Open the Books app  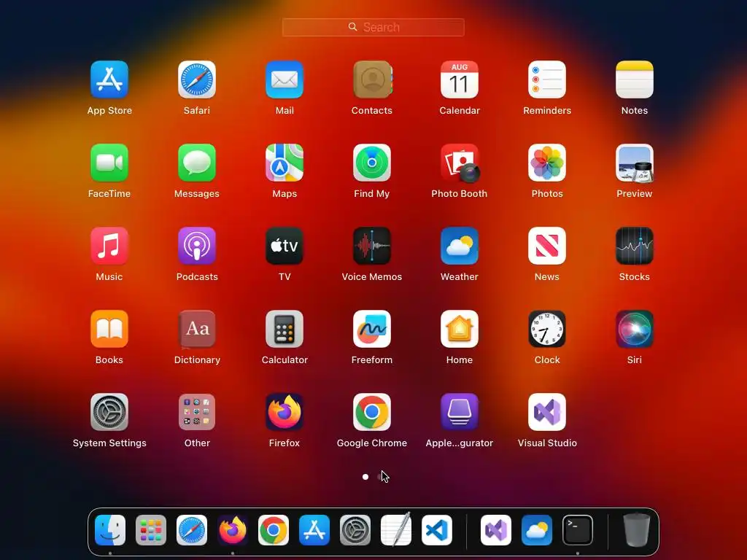click(x=109, y=329)
